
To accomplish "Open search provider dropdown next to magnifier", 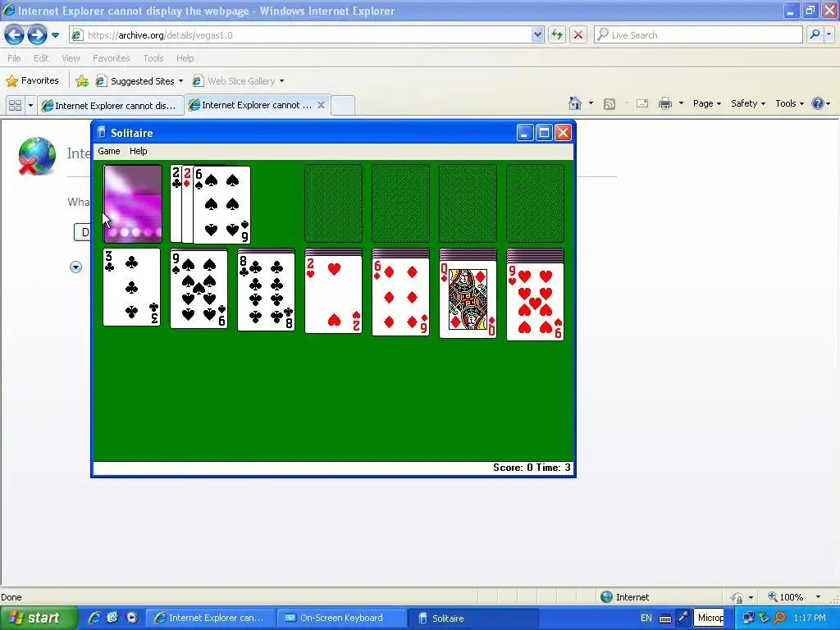I will point(829,34).
